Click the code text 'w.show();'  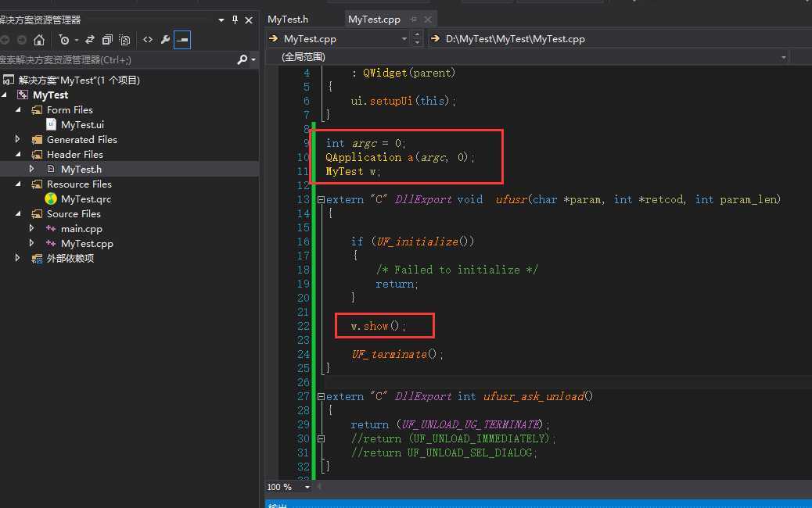click(378, 326)
